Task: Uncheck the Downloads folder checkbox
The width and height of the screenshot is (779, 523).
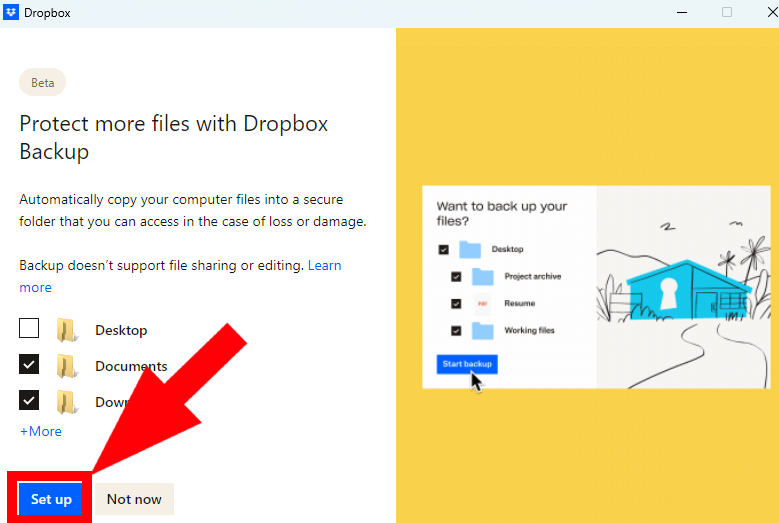Action: point(29,400)
